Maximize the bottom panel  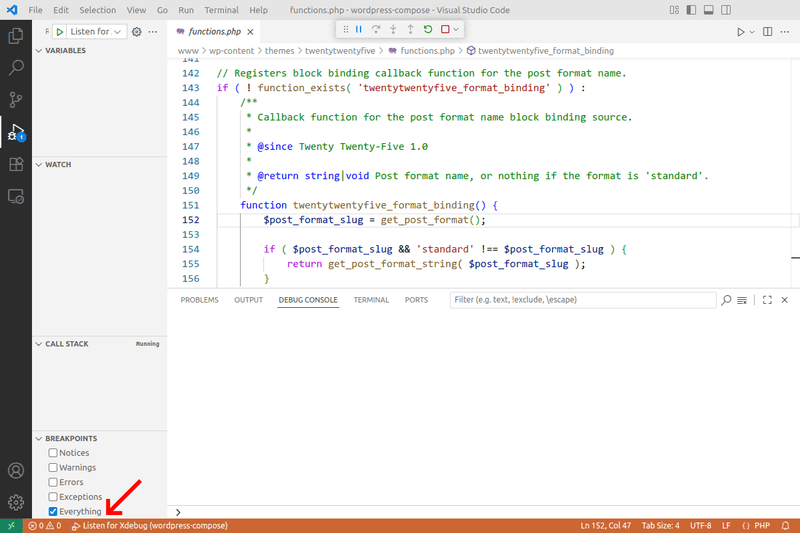(x=767, y=300)
